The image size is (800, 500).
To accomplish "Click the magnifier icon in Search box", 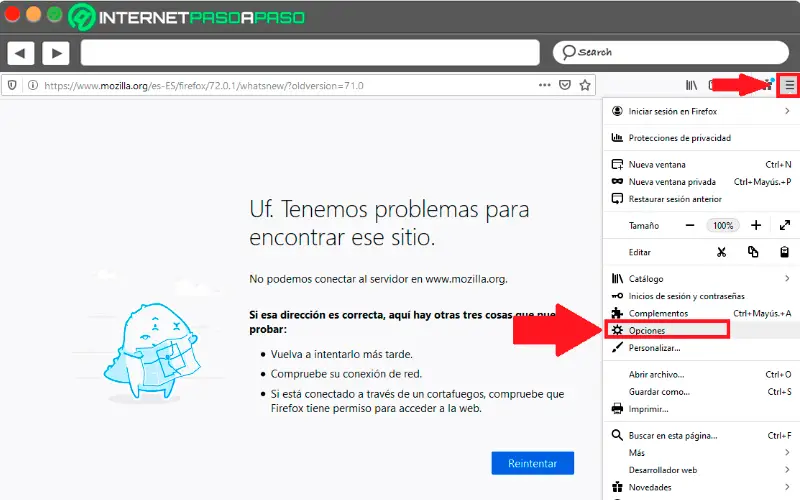I will point(568,52).
